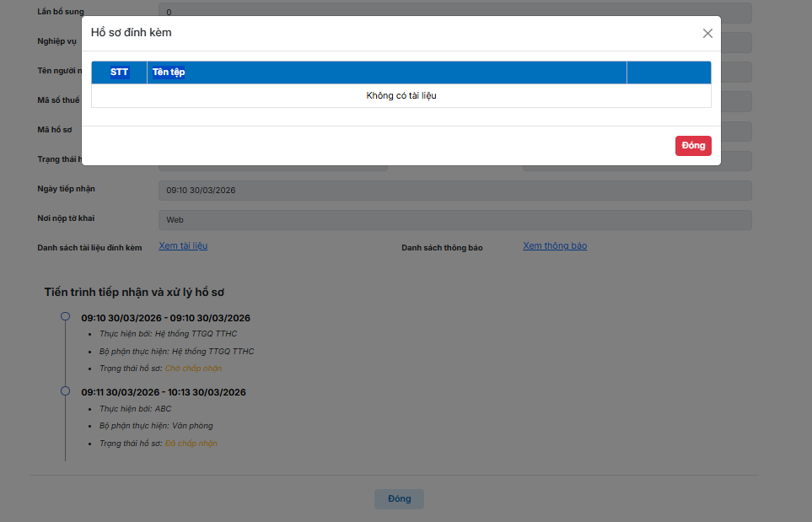
Task: Click the Hồ sơ đính kèm dialog title
Action: (131, 32)
